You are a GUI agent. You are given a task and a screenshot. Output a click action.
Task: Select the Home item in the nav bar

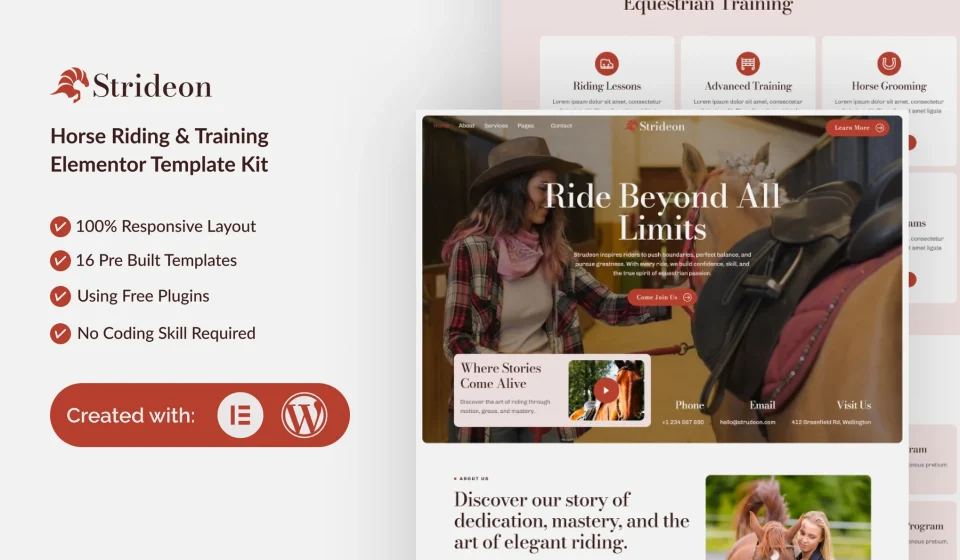pos(440,126)
